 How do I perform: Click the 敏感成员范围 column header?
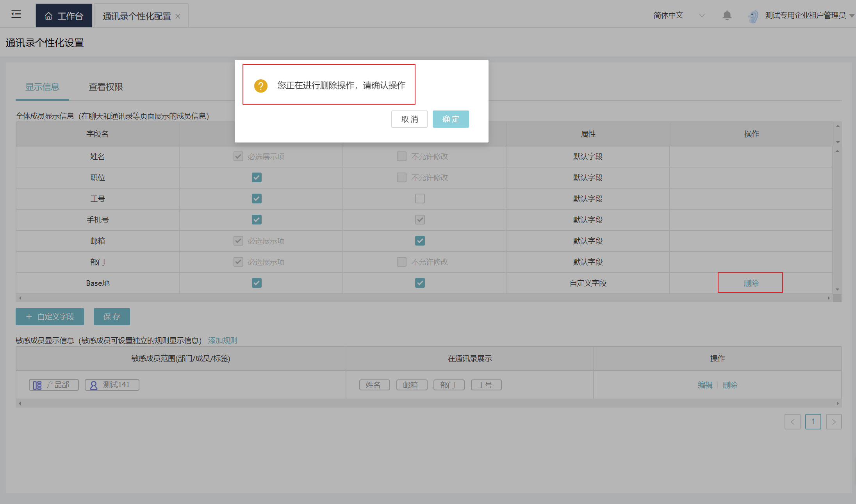point(181,358)
